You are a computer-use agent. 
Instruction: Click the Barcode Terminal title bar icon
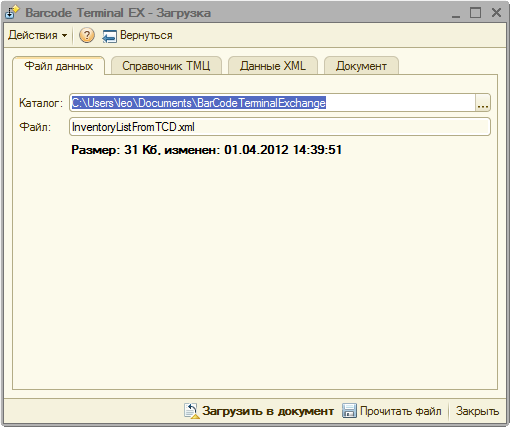click(12, 12)
